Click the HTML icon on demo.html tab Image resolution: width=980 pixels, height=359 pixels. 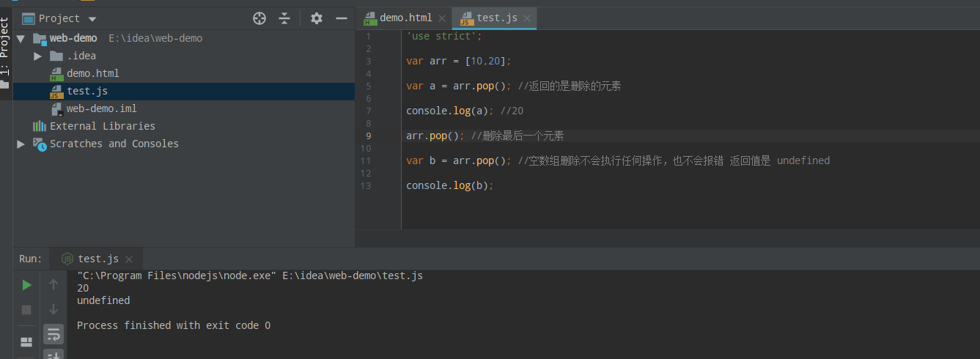point(369,18)
